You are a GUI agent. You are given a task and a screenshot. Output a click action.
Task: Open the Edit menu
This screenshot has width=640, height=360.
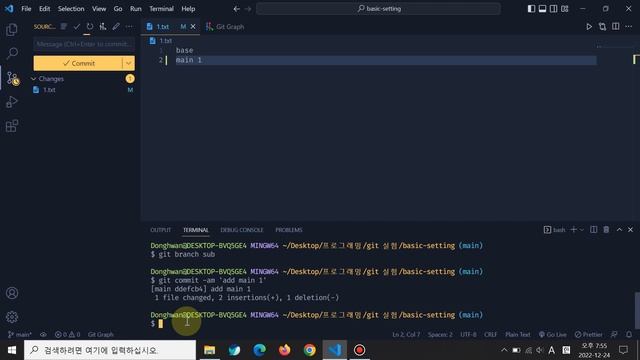tap(44, 9)
